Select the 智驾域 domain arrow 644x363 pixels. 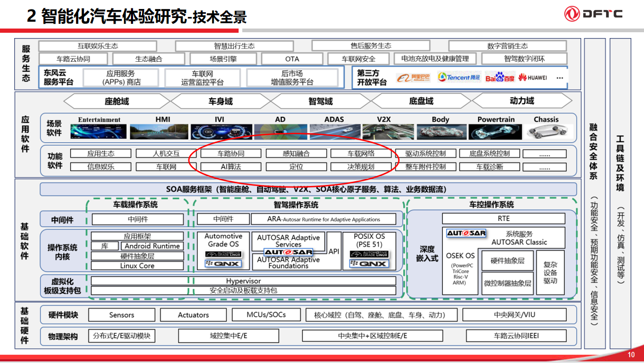[320, 101]
